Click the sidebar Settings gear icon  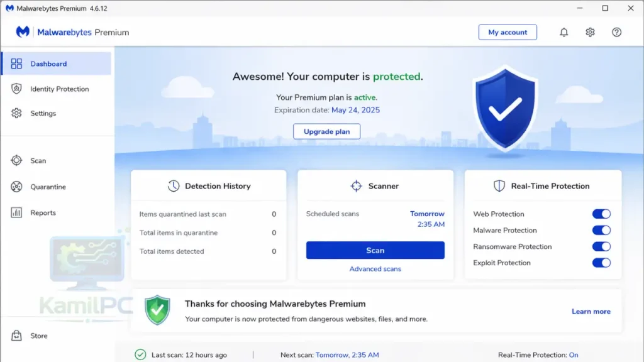click(16, 113)
